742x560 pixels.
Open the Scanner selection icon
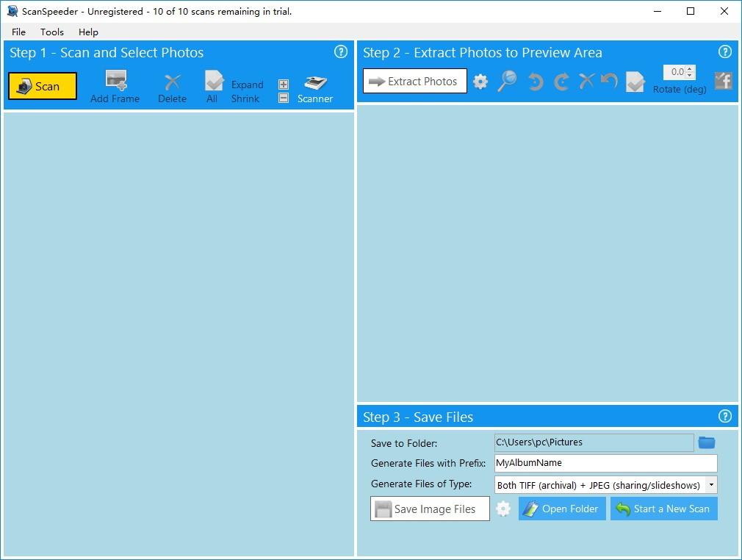tap(315, 82)
